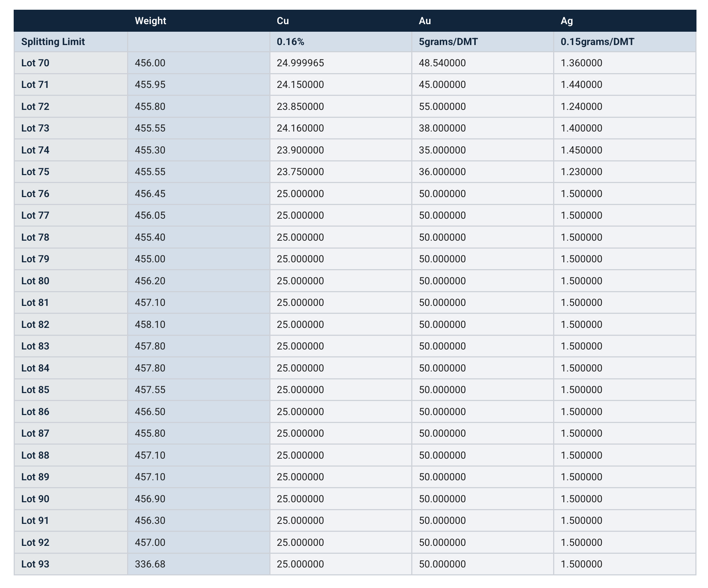Click Au value 48.540000 in Lot 70
Viewport: 708px width, 588px height.
point(442,63)
